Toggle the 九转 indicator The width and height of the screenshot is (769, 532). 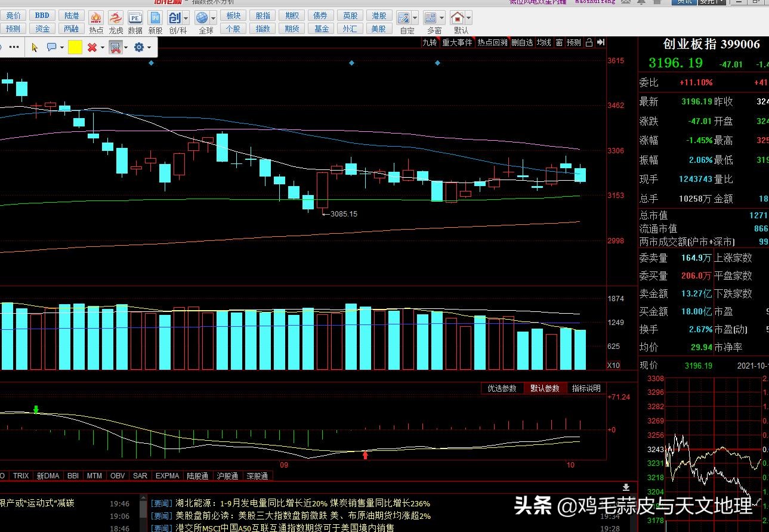point(430,42)
